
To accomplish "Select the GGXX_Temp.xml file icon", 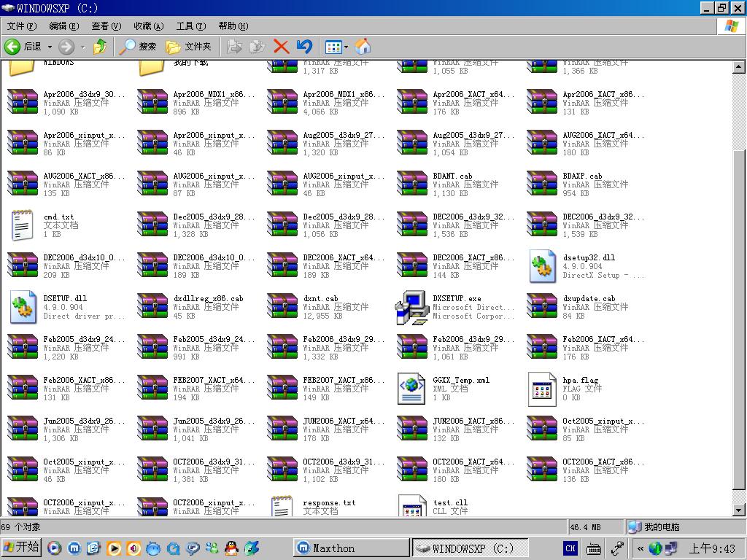I will 411,389.
